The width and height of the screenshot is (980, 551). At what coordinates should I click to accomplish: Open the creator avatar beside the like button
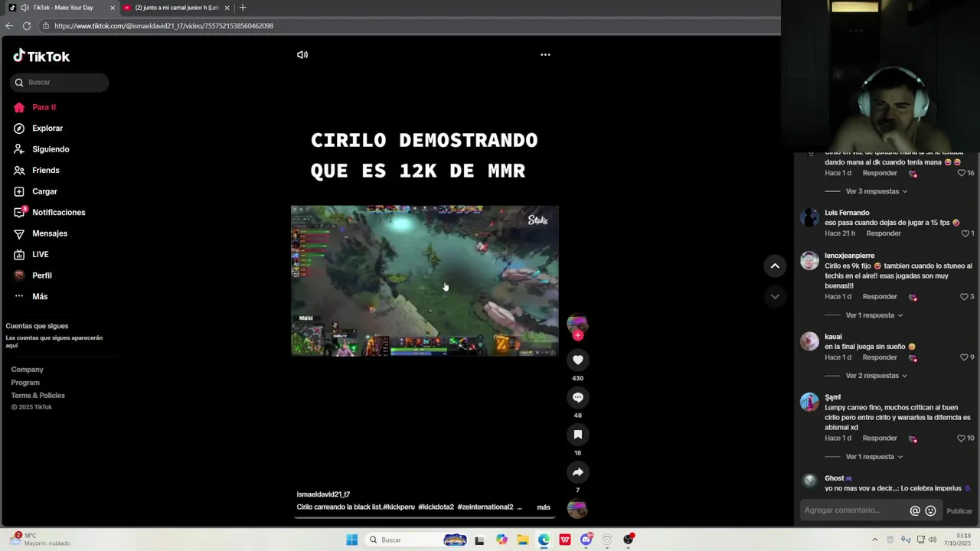pyautogui.click(x=577, y=324)
